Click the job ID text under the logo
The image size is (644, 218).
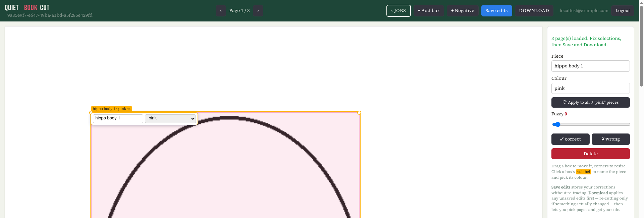click(x=50, y=15)
